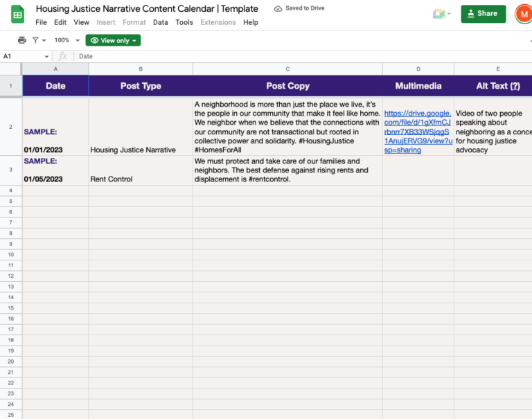Start a Google Meet call icon
The height and width of the screenshot is (419, 532).
point(438,14)
